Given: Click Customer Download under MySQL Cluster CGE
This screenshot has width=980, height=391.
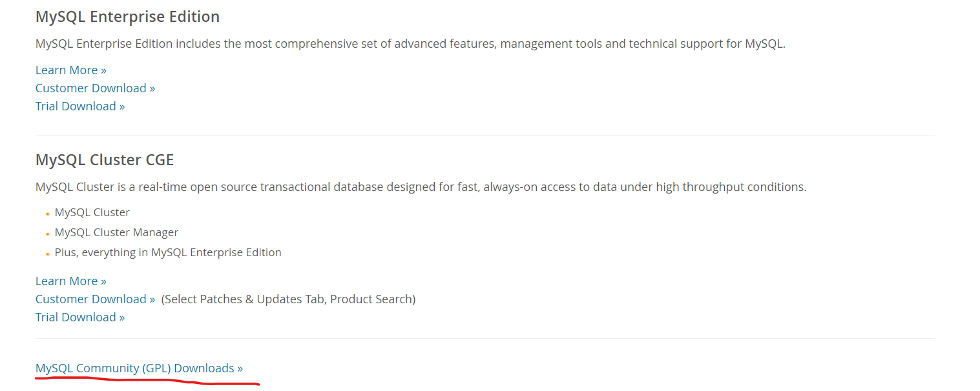Looking at the screenshot, I should coord(95,299).
